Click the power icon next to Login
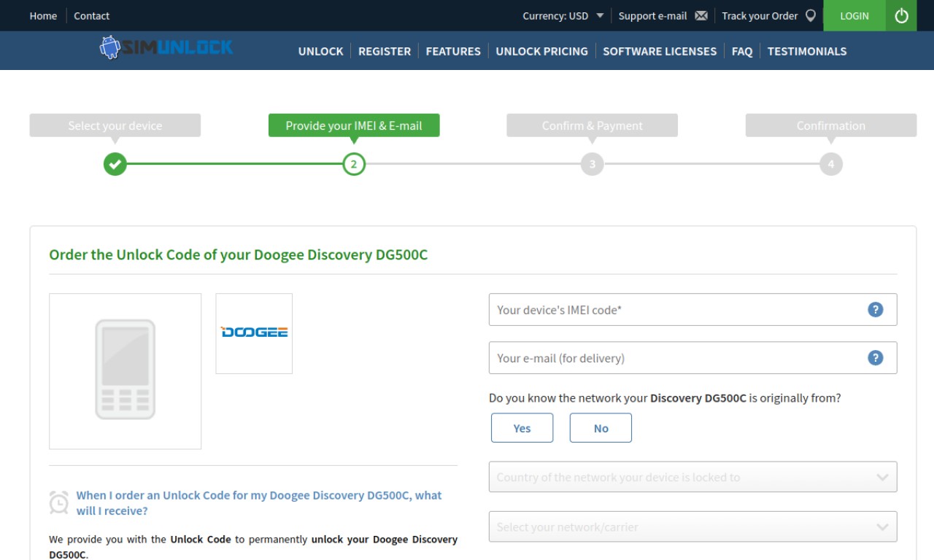This screenshot has height=560, width=934. click(901, 15)
